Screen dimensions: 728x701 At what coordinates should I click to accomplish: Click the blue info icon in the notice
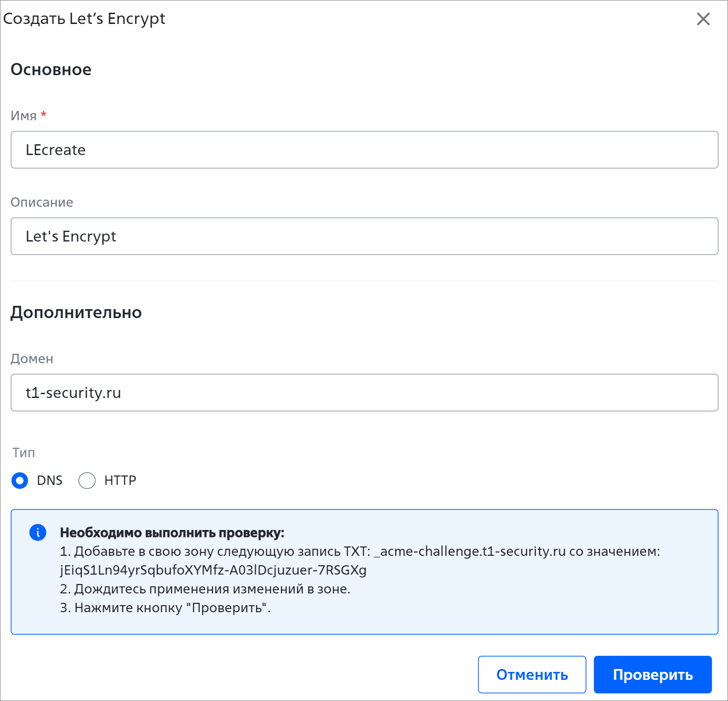(38, 532)
